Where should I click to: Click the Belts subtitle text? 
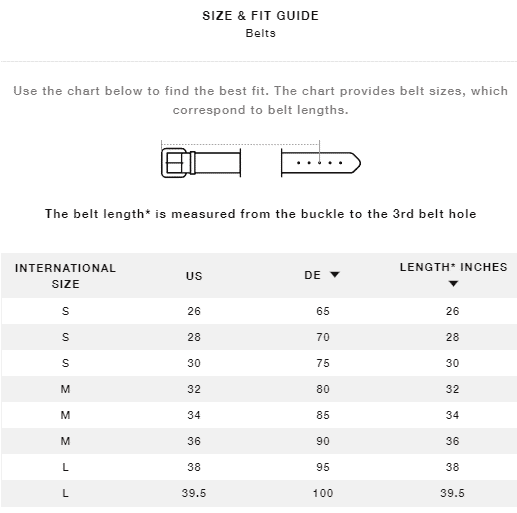[260, 33]
